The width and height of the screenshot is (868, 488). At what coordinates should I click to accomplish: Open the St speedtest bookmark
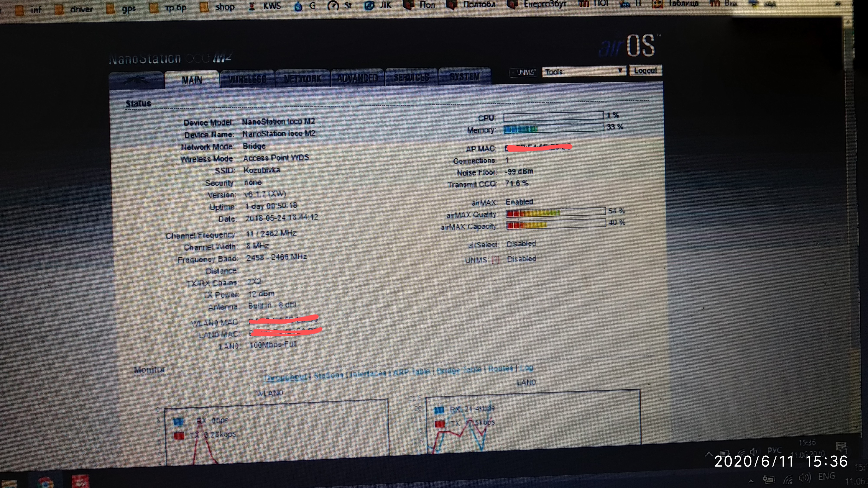click(x=340, y=5)
